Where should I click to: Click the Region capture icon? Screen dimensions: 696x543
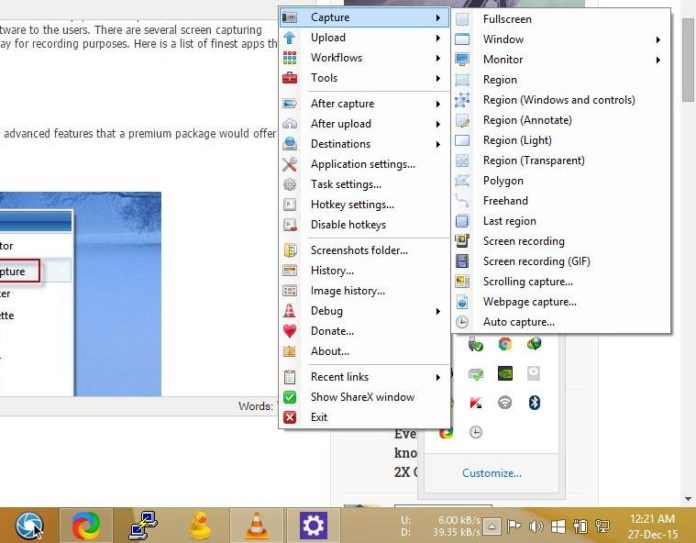tap(462, 80)
